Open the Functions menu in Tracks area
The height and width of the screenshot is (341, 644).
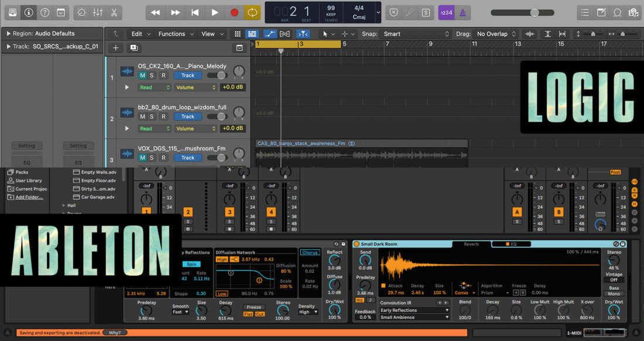coord(176,34)
